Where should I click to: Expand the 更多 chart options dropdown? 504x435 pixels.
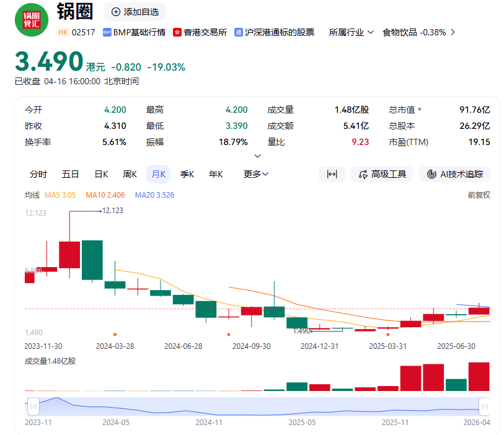tap(256, 174)
